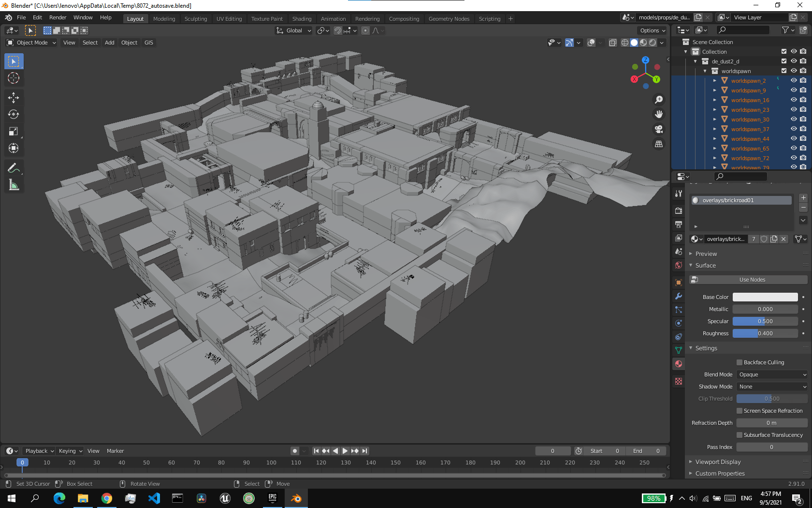This screenshot has width=812, height=508.
Task: Open the Shadow Mode dropdown
Action: coord(772,387)
